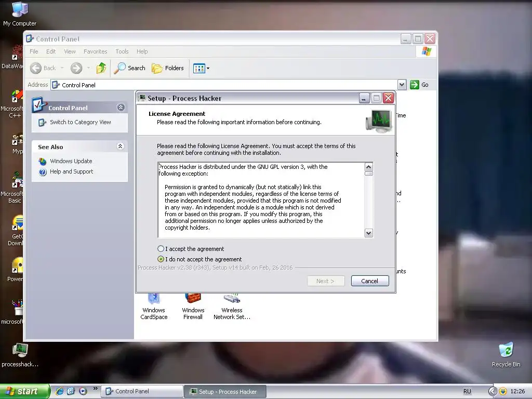The height and width of the screenshot is (399, 532).
Task: Open Recycle Bin desktop icon
Action: (x=506, y=355)
